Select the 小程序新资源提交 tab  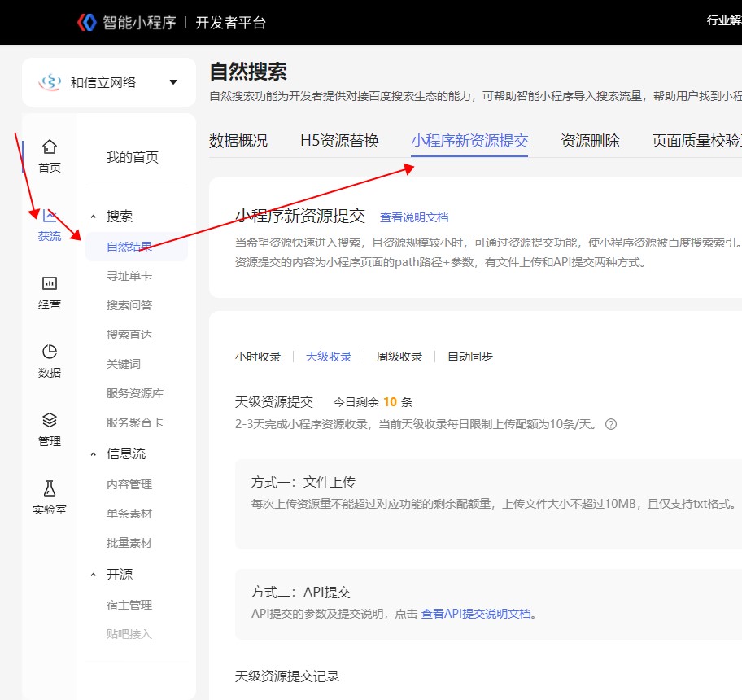pyautogui.click(x=469, y=141)
